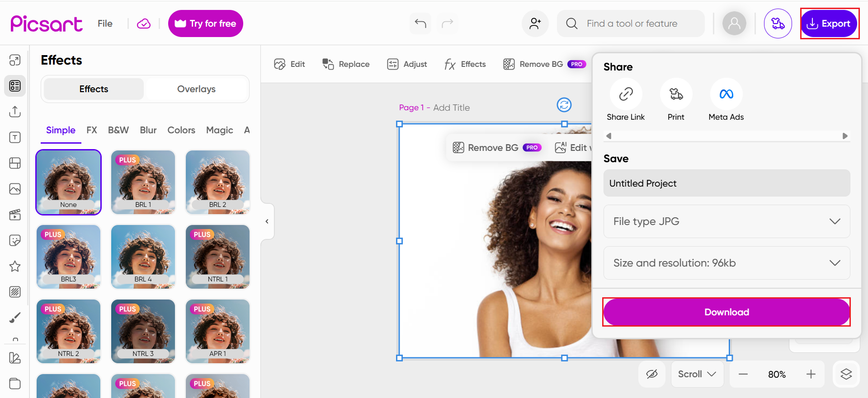Toggle the hide eye icon
Screen dimensions: 868x398
point(651,374)
